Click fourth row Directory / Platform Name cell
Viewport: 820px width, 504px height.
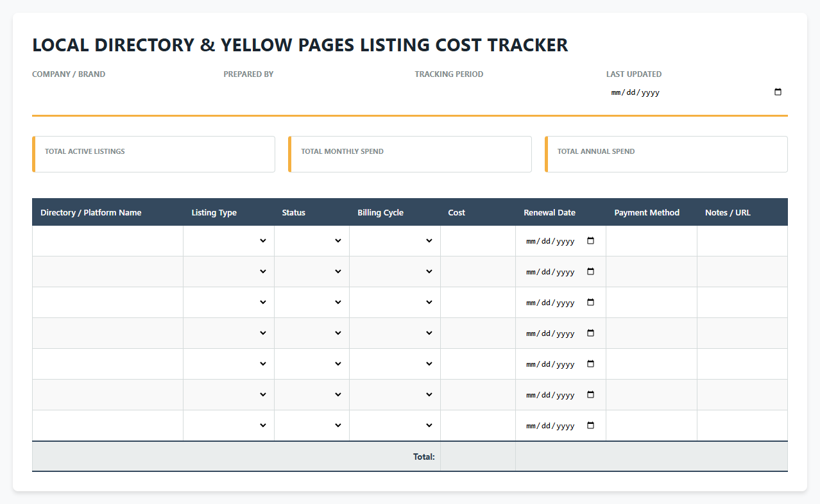(108, 333)
